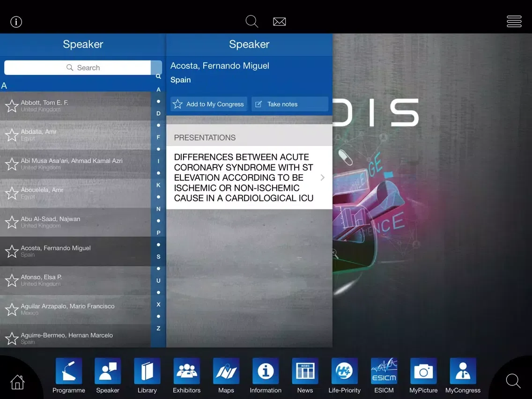
Task: Select speaker Aguirre-Bermeo, Hernan Marcelo
Action: (x=75, y=336)
